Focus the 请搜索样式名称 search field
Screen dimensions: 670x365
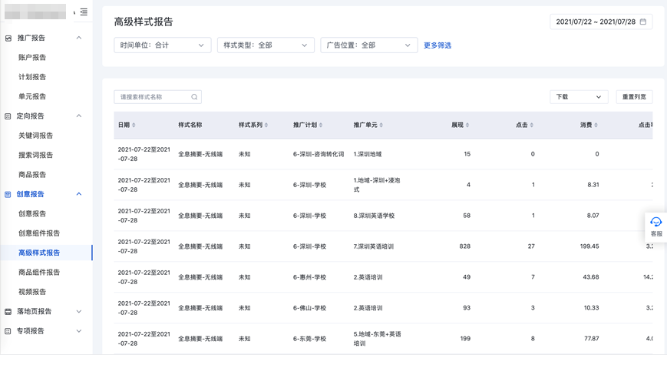tap(158, 97)
